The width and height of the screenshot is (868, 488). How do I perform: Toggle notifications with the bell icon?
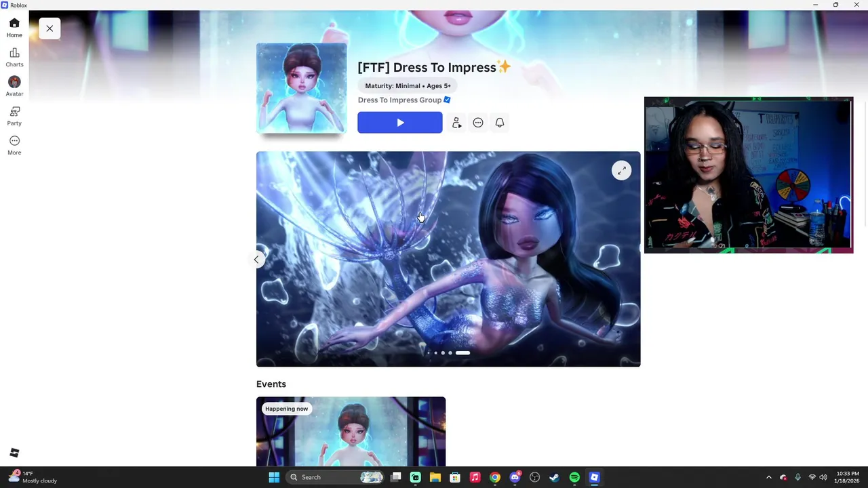click(500, 123)
